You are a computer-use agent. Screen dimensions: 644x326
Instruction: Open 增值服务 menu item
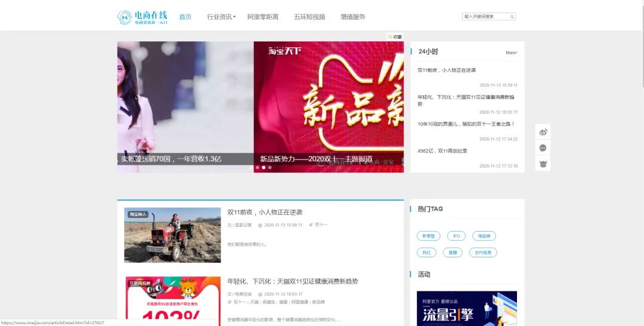(353, 17)
